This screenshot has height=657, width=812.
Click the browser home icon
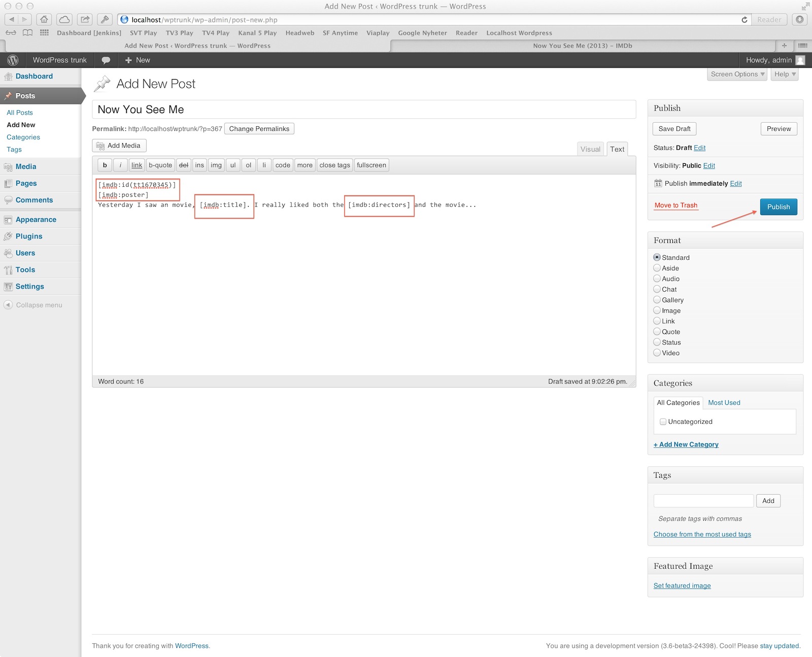click(44, 19)
